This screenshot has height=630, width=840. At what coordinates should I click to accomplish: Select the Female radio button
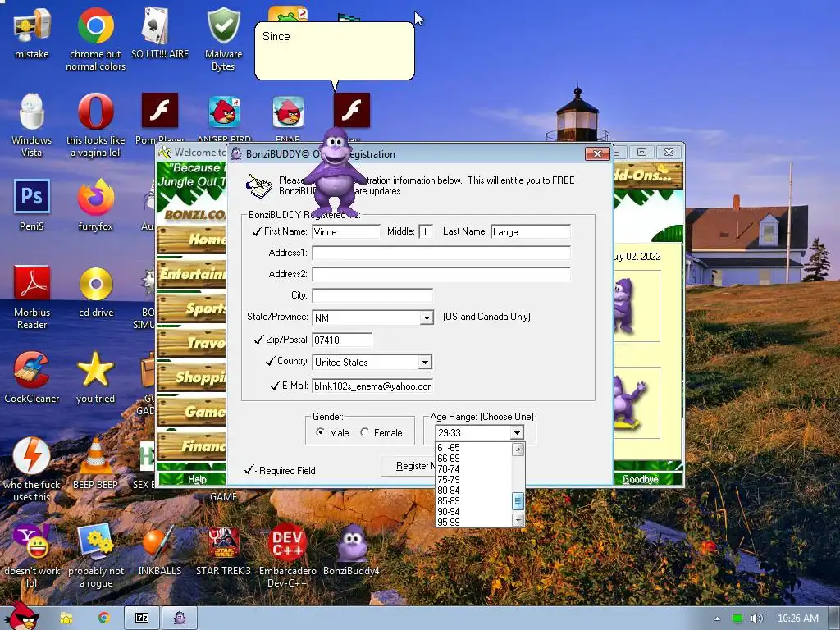point(365,431)
